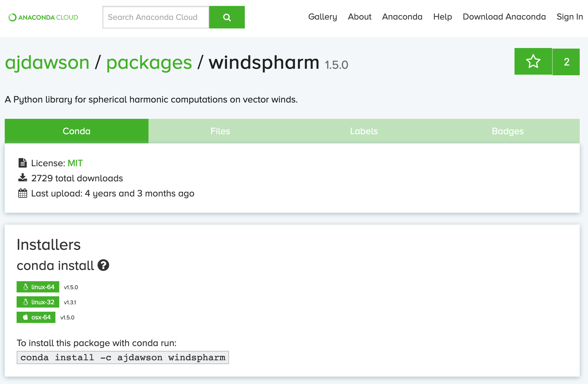Image resolution: width=588 pixels, height=384 pixels.
Task: Select the osx-64 installer badge
Action: 36,317
